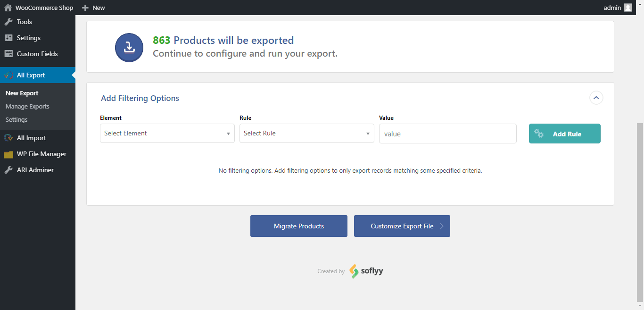
Task: Click the Tools wrench icon
Action: 8,22
